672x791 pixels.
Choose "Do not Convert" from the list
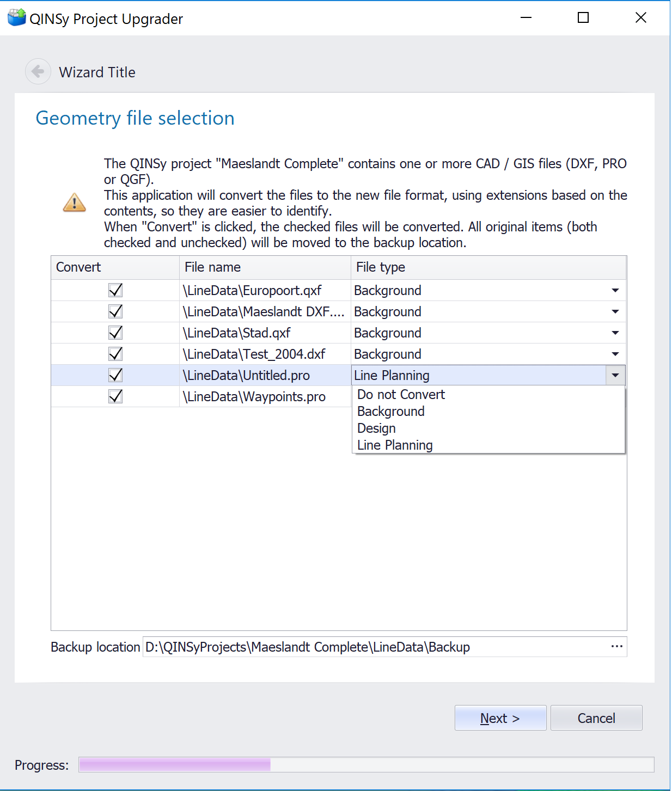(x=401, y=395)
